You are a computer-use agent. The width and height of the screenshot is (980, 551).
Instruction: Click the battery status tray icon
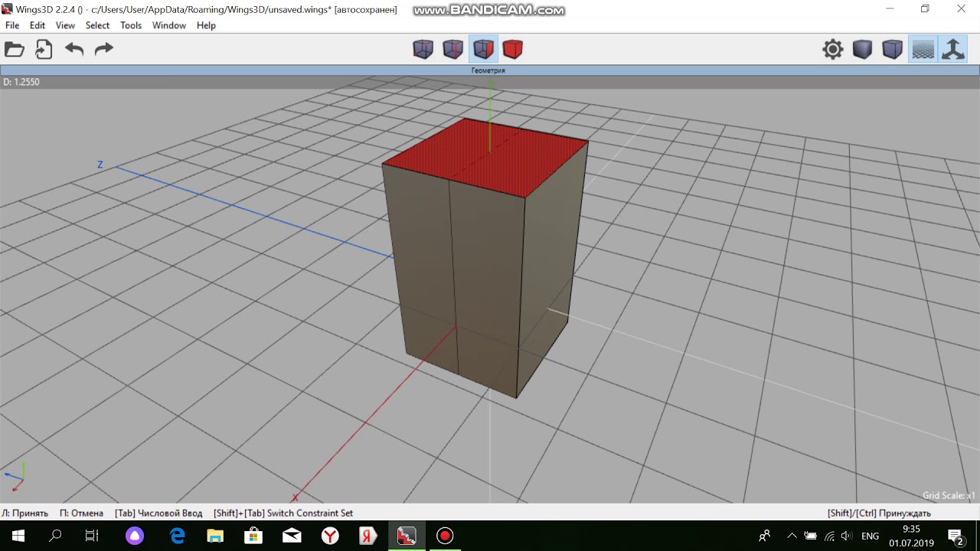(811, 536)
